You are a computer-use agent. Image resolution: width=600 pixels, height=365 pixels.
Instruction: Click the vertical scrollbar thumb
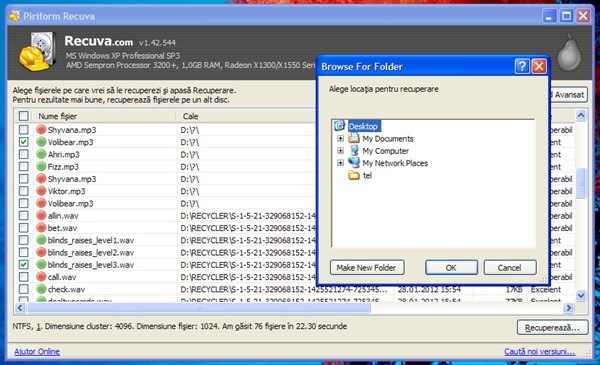(x=581, y=183)
